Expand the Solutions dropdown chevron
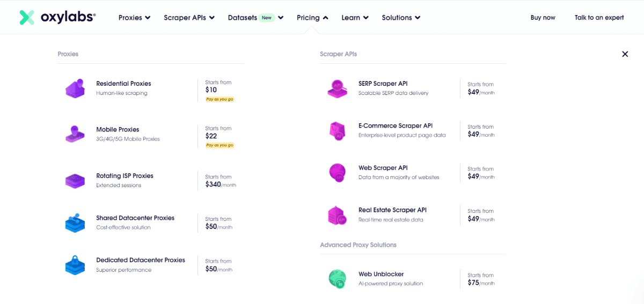 (418, 18)
